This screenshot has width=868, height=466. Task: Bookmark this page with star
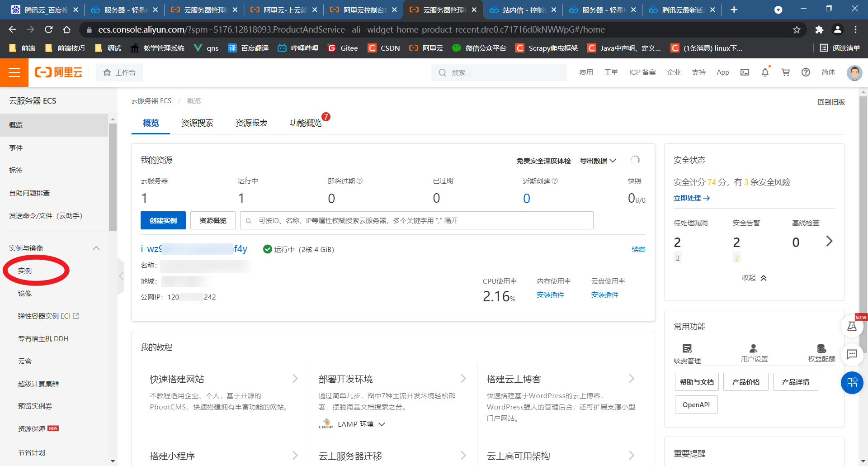point(797,29)
